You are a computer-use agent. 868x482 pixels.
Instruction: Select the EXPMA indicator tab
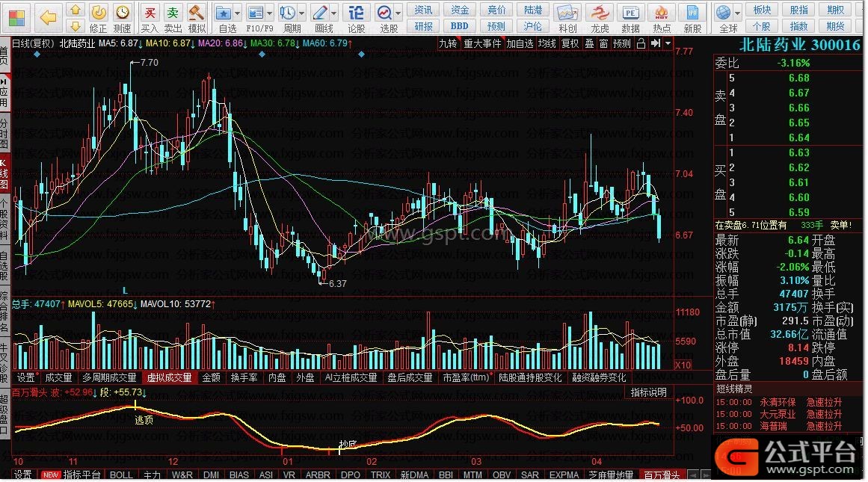[x=564, y=475]
